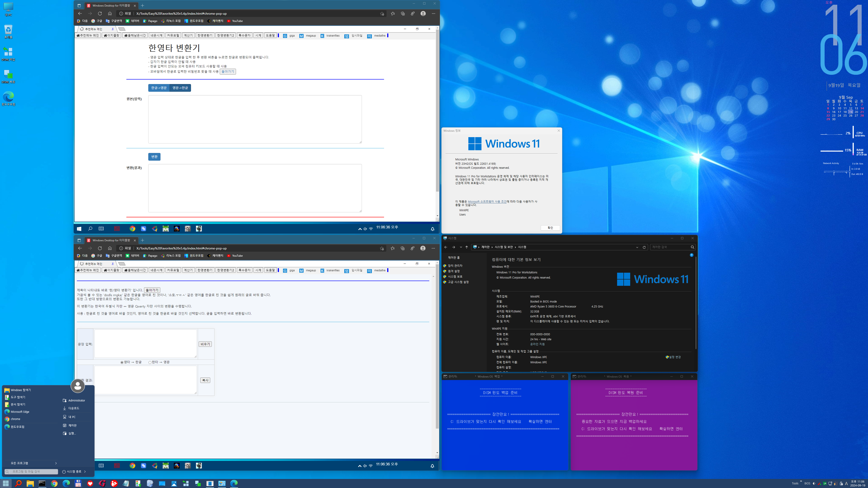Click the 복사 copy button
Screen dimensions: 868x488
(x=205, y=380)
